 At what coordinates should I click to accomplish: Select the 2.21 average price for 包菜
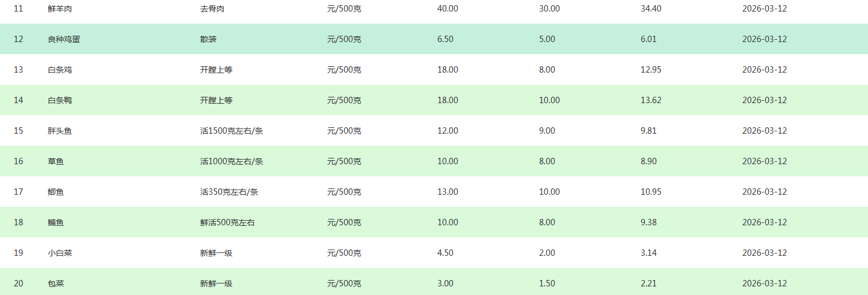(649, 283)
